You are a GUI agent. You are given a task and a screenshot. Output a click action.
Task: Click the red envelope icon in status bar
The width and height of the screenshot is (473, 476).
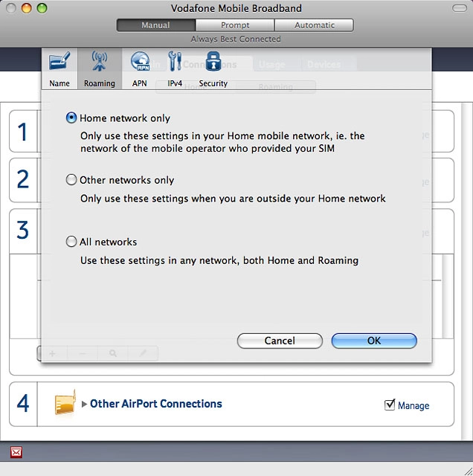click(x=16, y=452)
